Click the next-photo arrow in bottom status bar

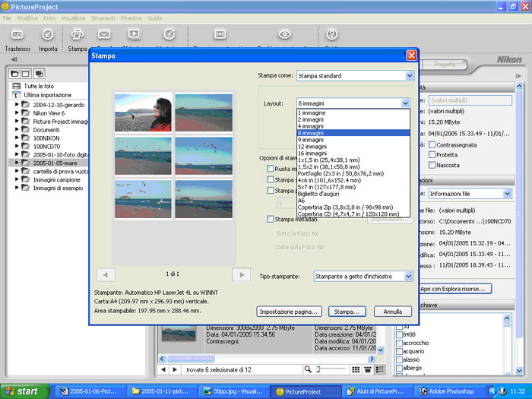[x=175, y=369]
